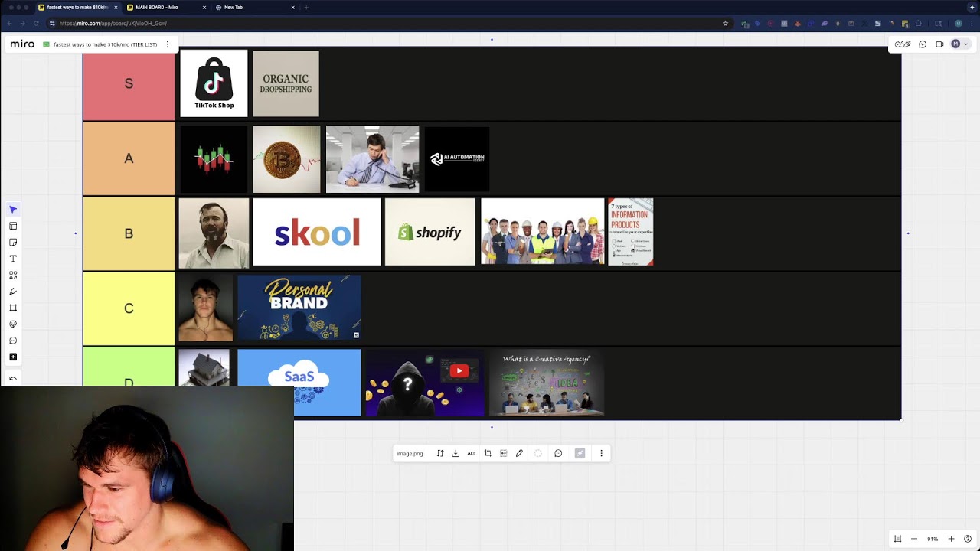Viewport: 980px width, 551px height.
Task: Click the red S tier label
Action: click(129, 83)
